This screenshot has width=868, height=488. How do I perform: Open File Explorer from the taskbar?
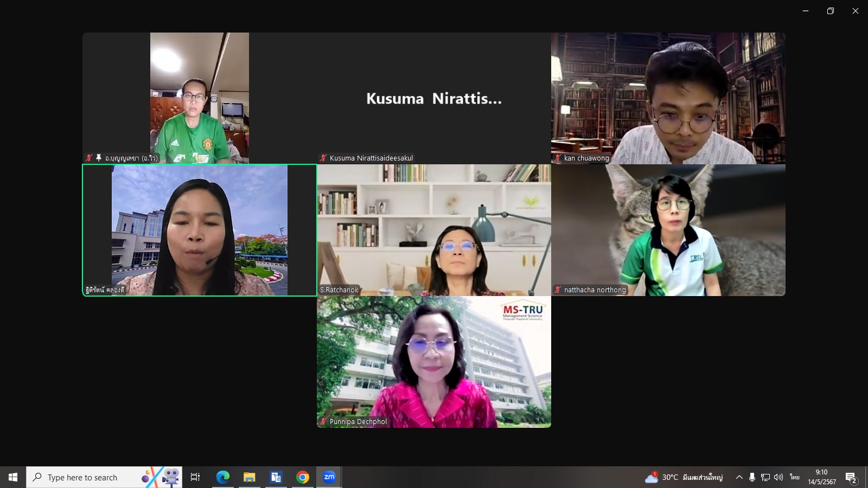(x=249, y=477)
